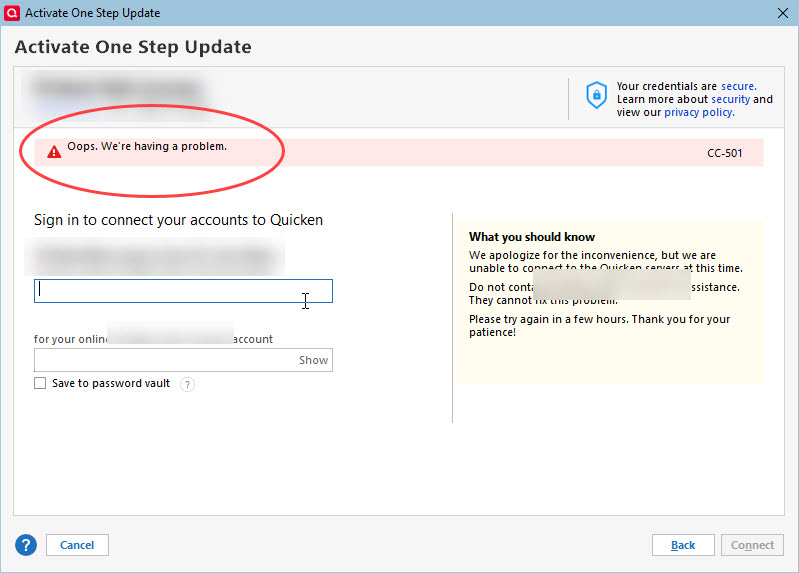Click the Connect button
Image resolution: width=799 pixels, height=573 pixels.
coord(752,545)
